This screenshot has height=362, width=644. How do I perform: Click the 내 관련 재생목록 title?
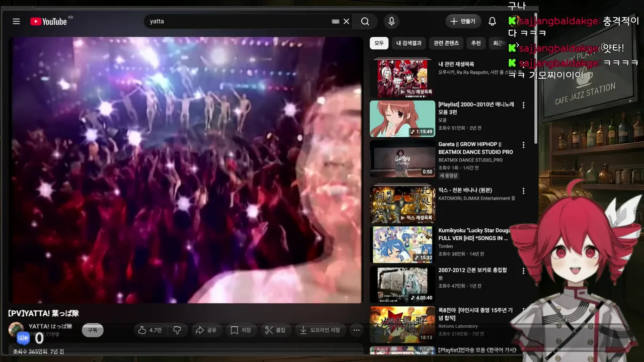tap(456, 64)
